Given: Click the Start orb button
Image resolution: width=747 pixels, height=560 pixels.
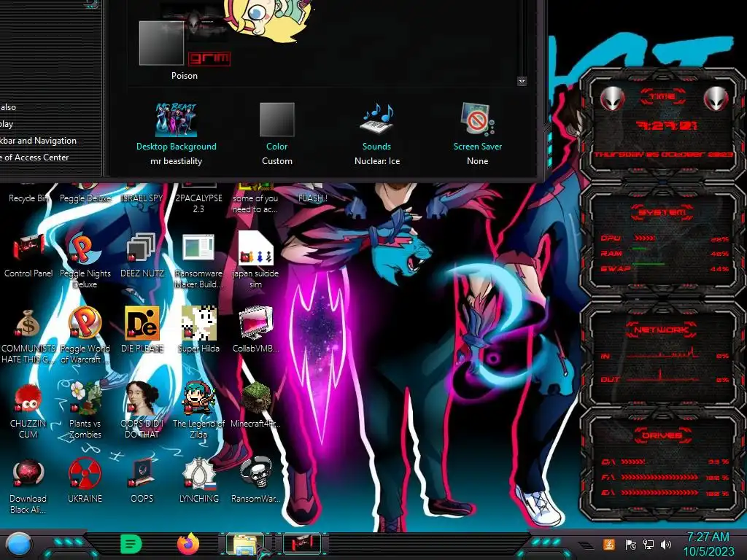Looking at the screenshot, I should 19,545.
